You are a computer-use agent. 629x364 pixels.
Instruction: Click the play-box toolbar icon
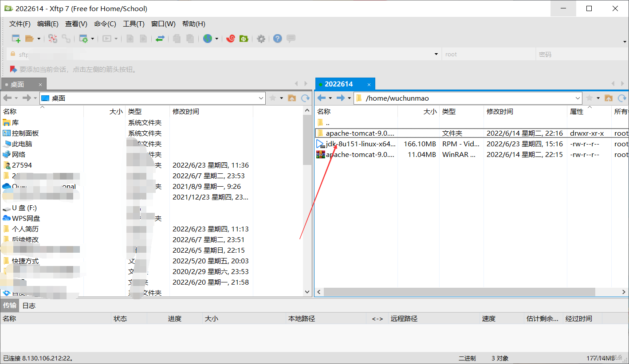pos(107,39)
